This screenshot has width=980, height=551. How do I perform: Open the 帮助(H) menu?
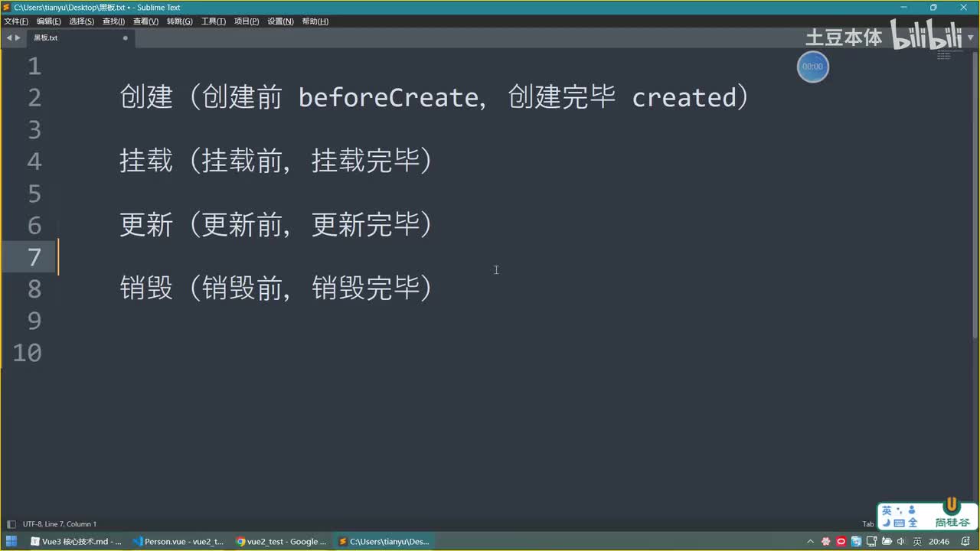point(315,21)
